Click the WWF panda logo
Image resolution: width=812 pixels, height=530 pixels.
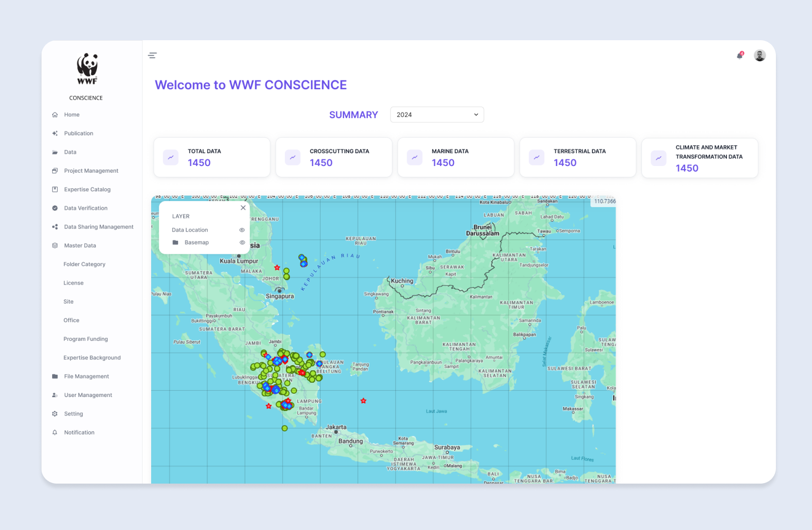pos(87,69)
